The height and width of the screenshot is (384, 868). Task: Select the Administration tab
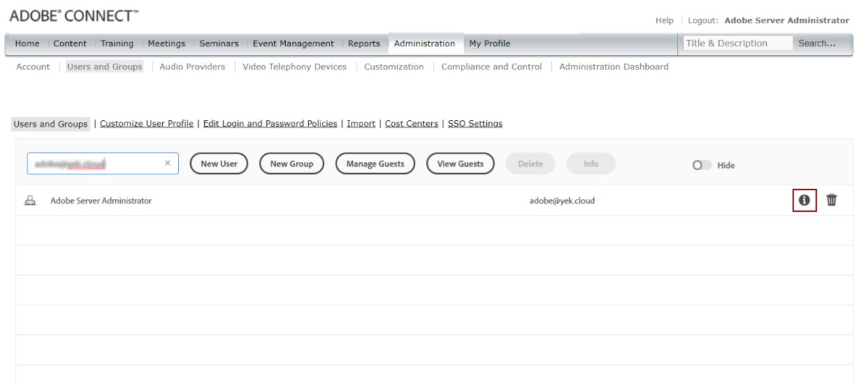pos(425,43)
